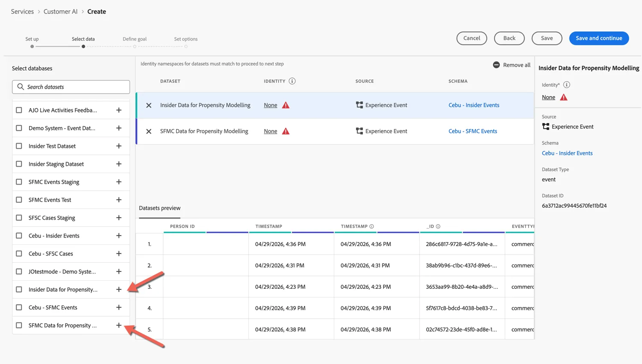
Task: Add SFMC Events Staging with plus icon
Action: click(119, 182)
